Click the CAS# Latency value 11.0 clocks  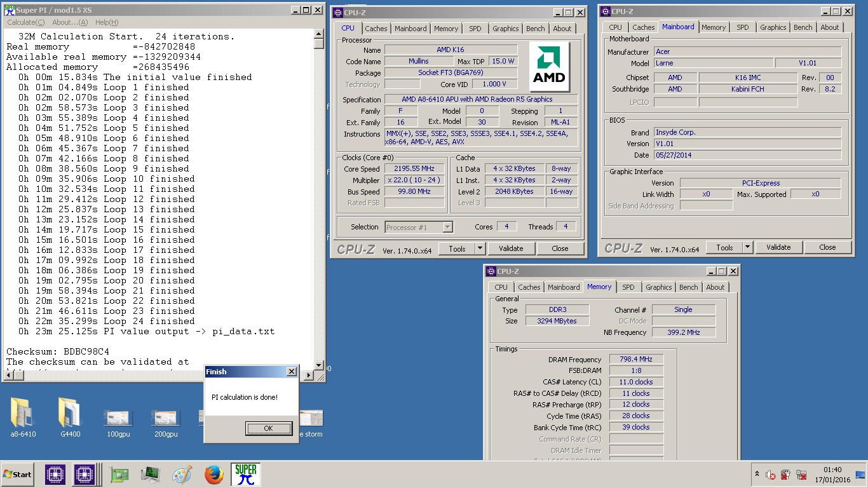(x=636, y=382)
